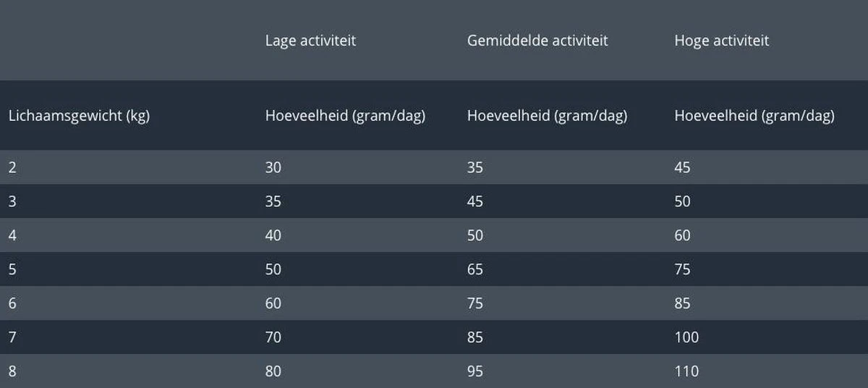Viewport: 868px width, 388px height.
Task: Select the high activity value 60
Action: pyautogui.click(x=682, y=235)
